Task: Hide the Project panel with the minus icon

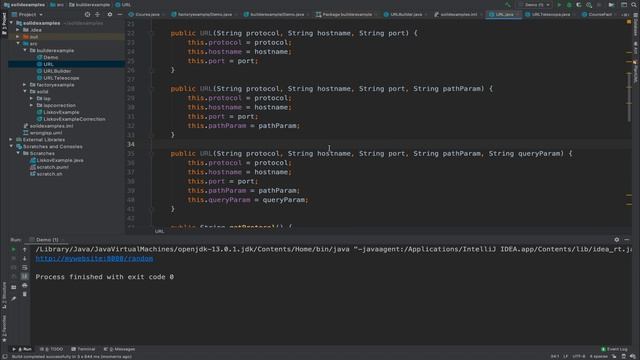Action: [120, 14]
